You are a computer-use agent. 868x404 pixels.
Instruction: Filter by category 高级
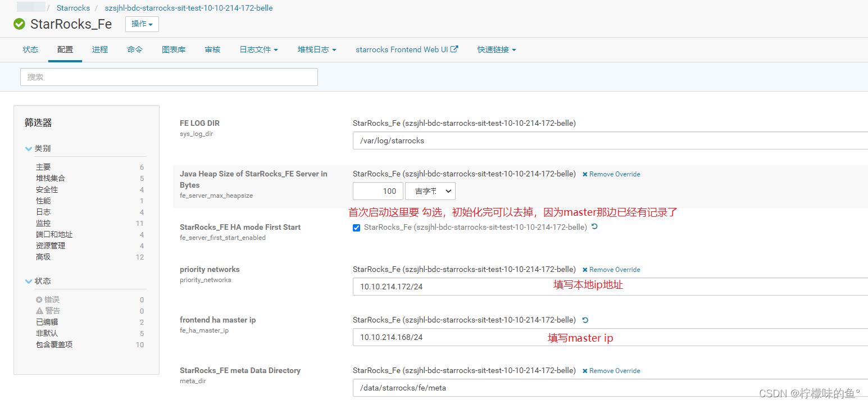[43, 257]
